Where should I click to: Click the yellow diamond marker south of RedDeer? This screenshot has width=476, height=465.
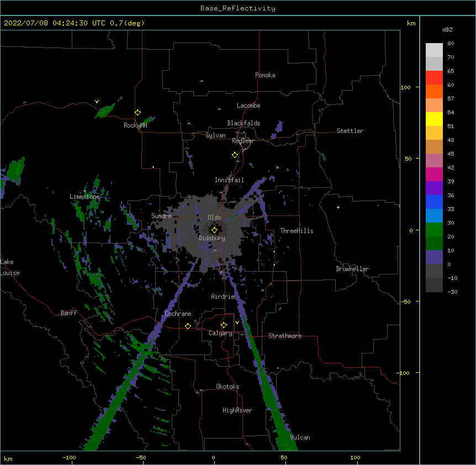coord(235,155)
